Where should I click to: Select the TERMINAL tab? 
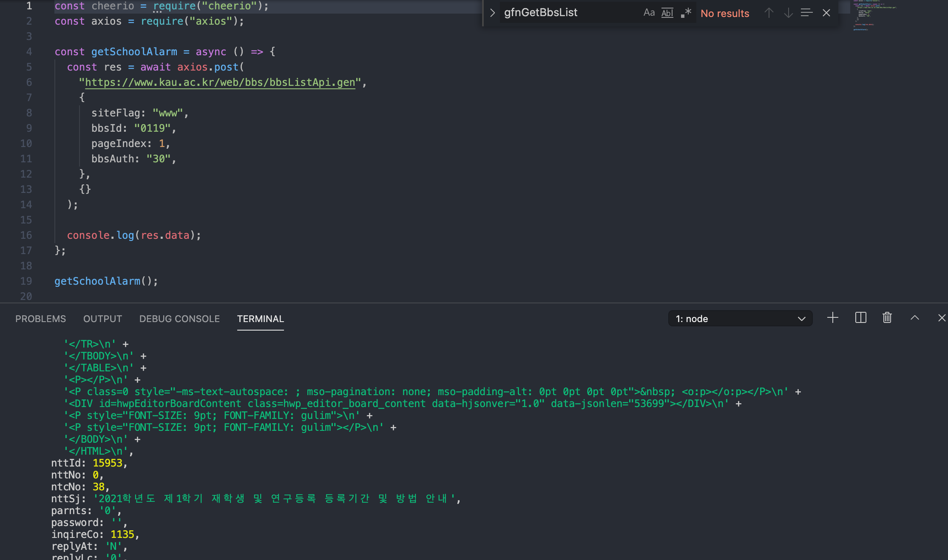pos(260,319)
